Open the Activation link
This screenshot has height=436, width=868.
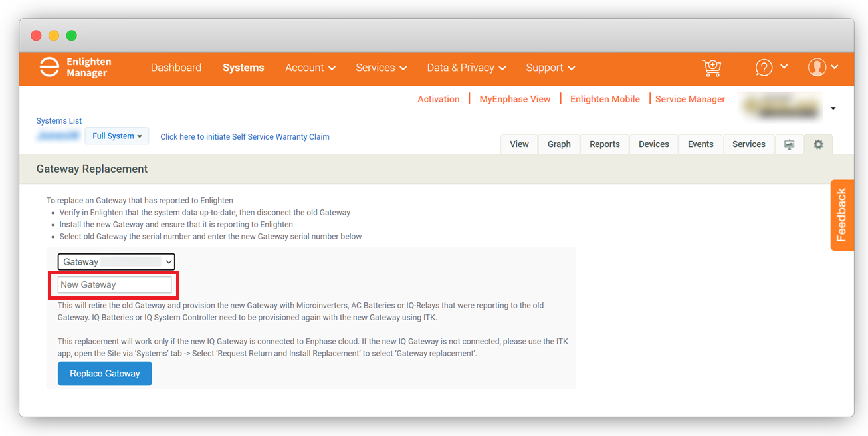439,99
